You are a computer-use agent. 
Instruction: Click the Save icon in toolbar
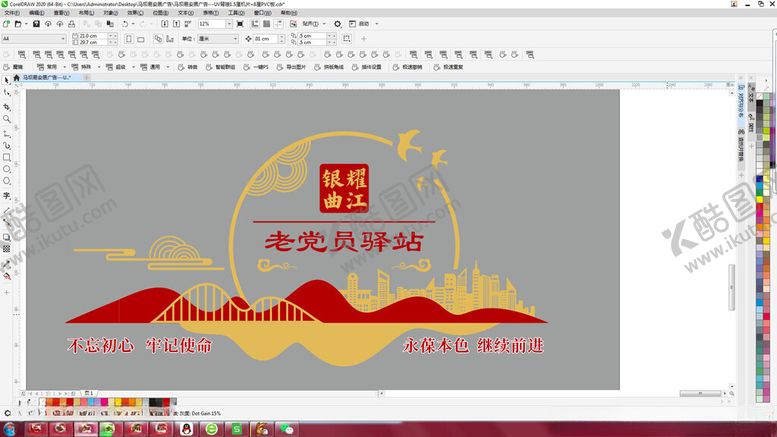point(36,23)
